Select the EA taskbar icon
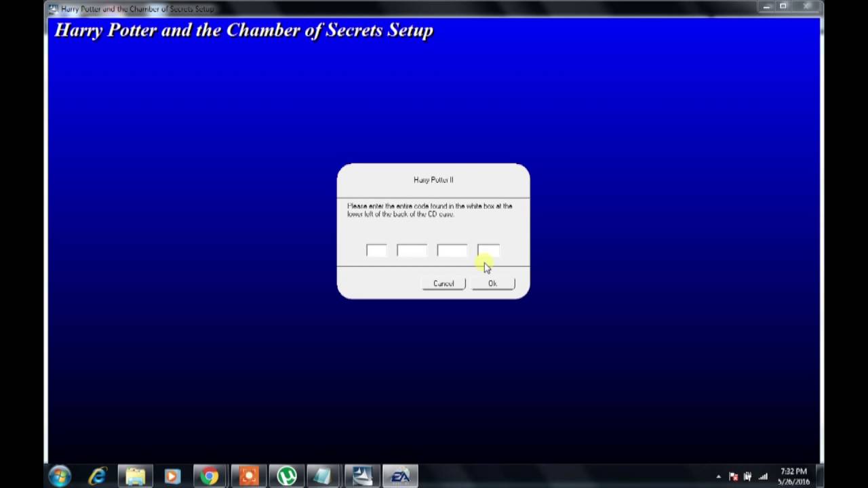868x488 pixels. pos(400,476)
